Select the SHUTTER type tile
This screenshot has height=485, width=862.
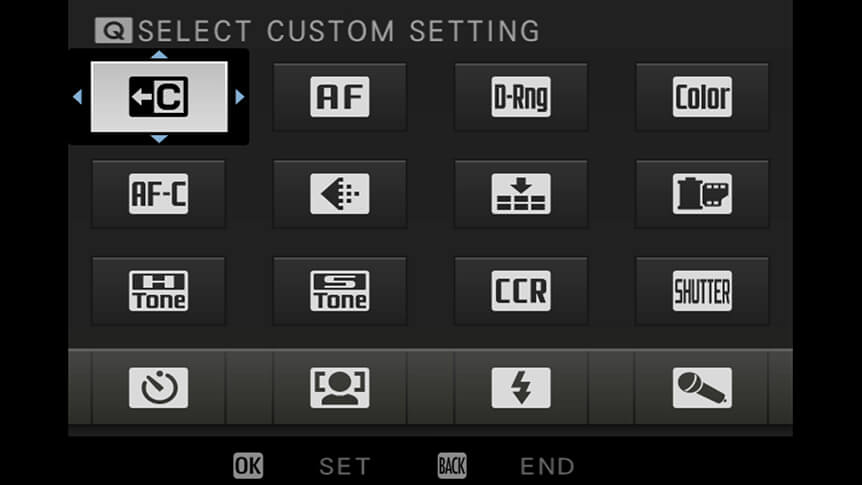tap(702, 291)
